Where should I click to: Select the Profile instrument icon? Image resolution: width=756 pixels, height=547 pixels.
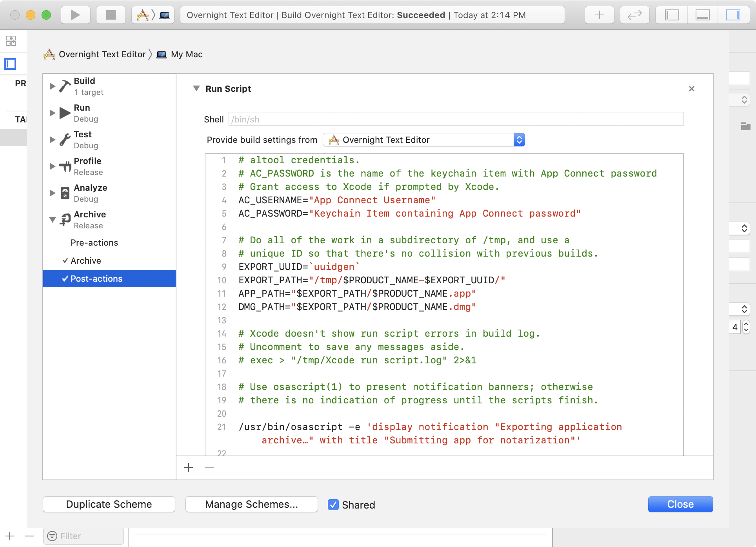[x=65, y=166]
